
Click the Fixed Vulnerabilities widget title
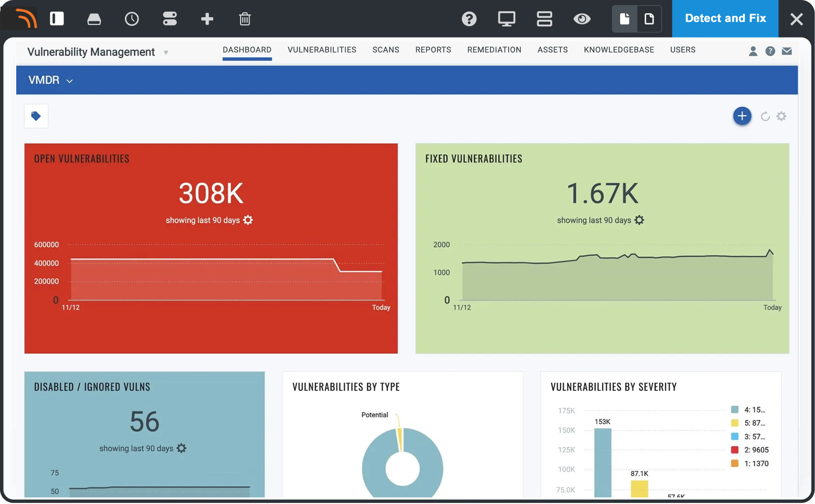pos(473,159)
